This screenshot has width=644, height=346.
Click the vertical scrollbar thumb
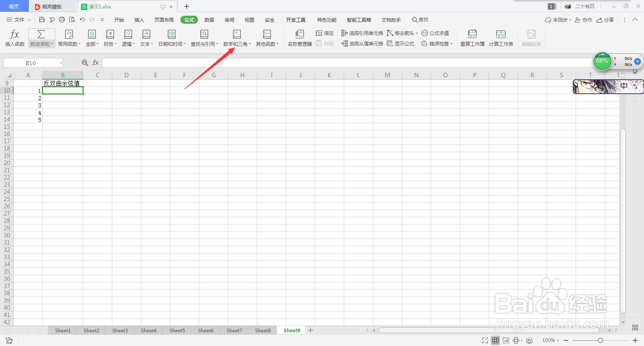[x=623, y=220]
